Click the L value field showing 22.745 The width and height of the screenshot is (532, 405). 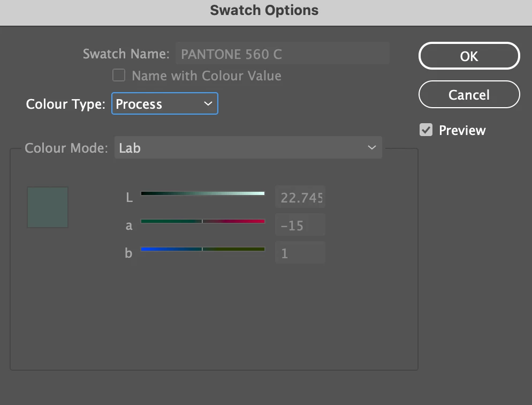[x=300, y=198]
